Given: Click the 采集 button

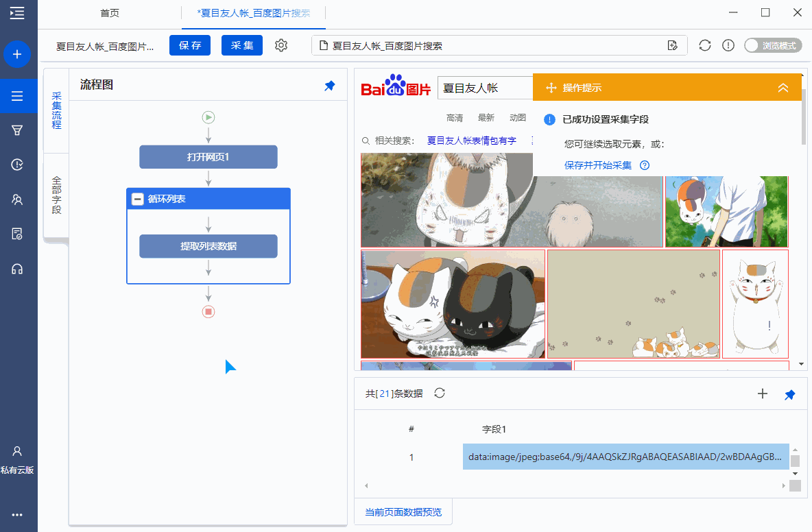Looking at the screenshot, I should pos(242,45).
